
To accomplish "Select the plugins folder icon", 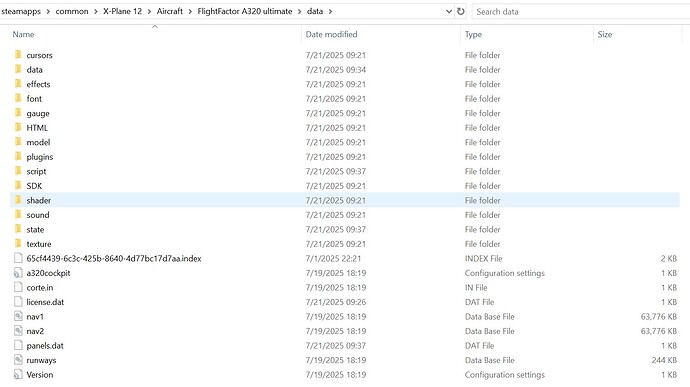I will coord(18,157).
